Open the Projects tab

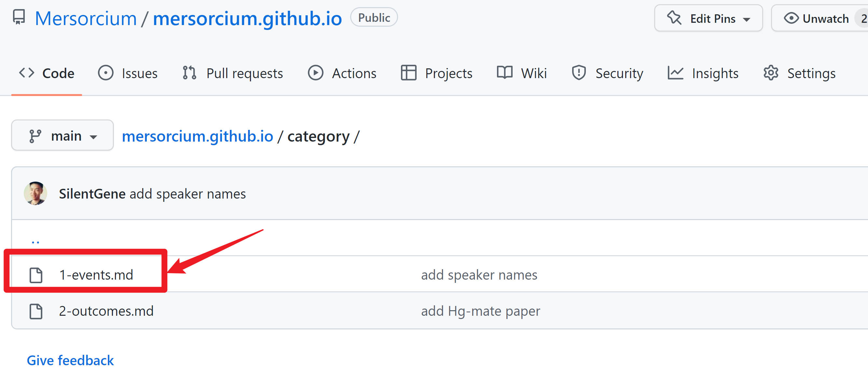[x=436, y=74]
